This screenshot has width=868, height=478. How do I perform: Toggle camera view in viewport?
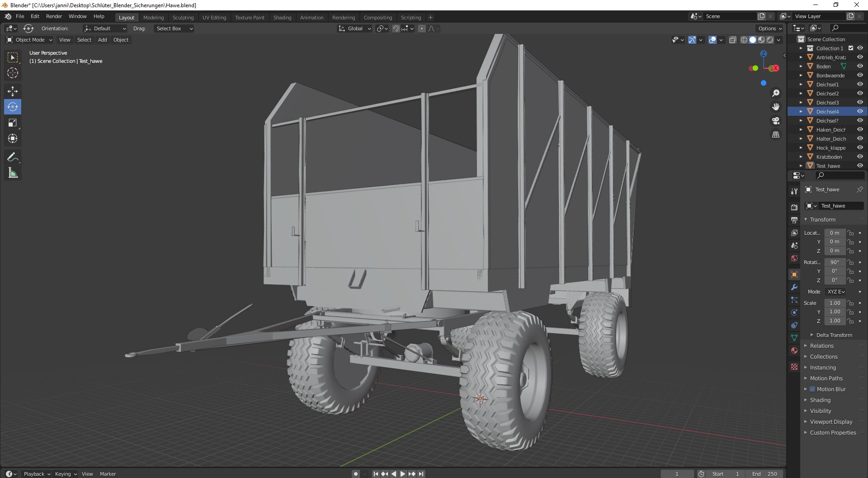point(776,121)
